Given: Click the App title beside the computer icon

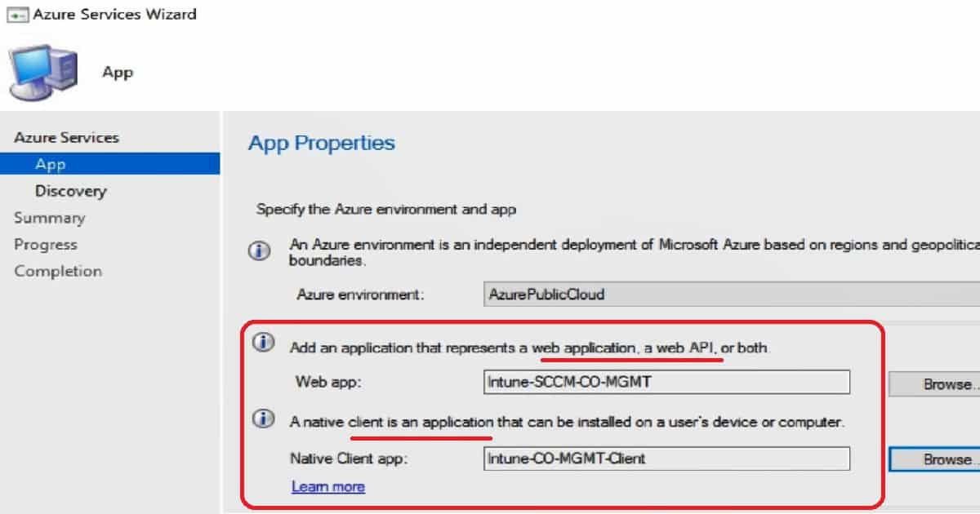Looking at the screenshot, I should click(118, 73).
